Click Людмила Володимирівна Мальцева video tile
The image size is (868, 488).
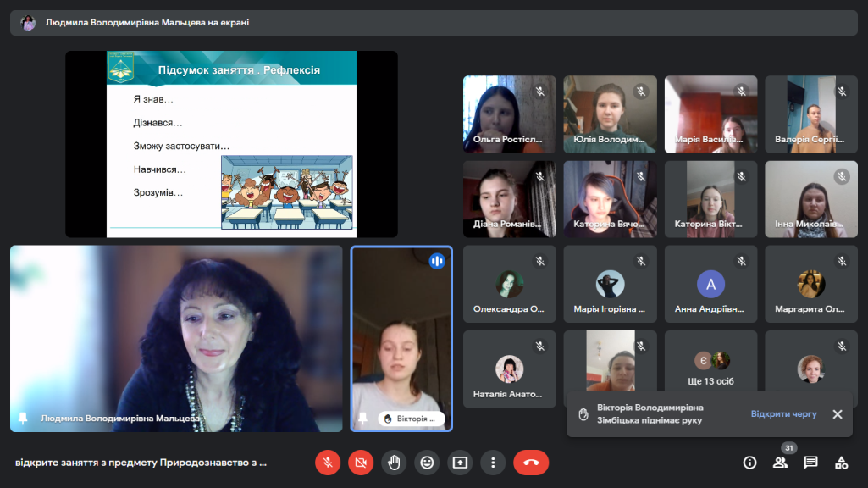(176, 338)
